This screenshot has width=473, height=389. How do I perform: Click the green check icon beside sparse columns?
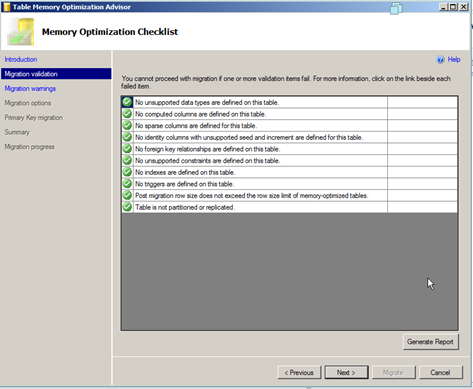coord(127,125)
